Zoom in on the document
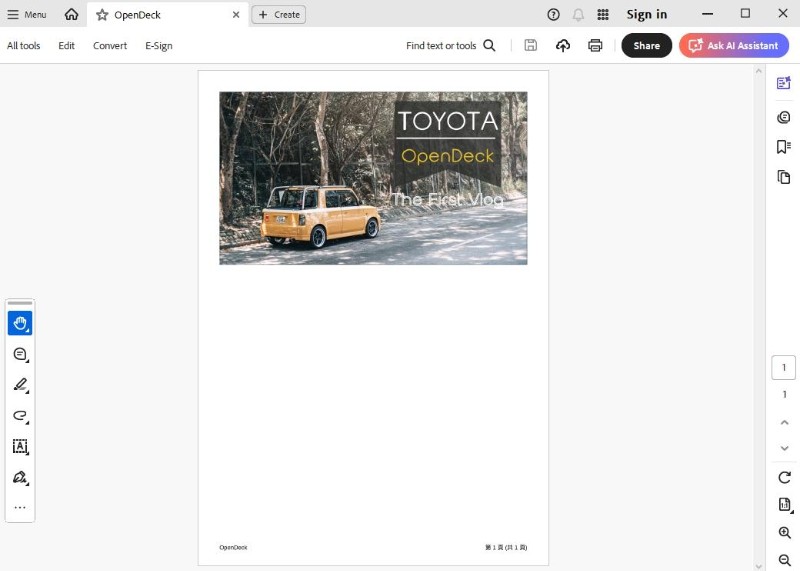The height and width of the screenshot is (571, 800). pos(785,533)
